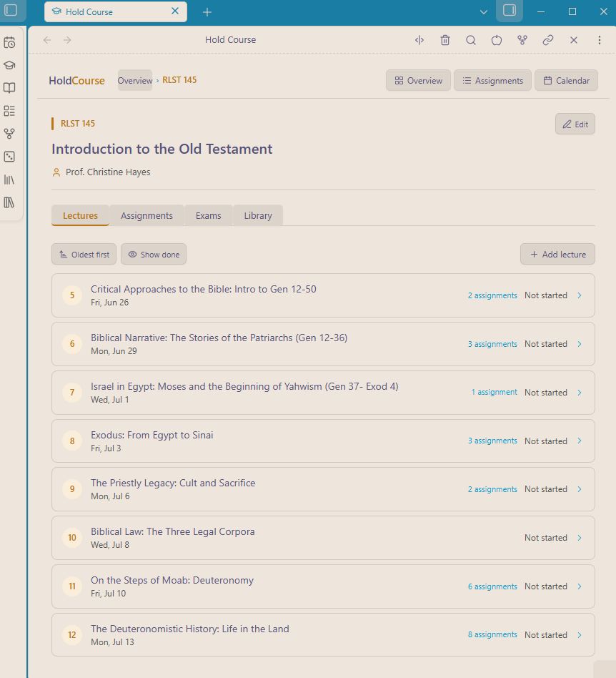
Task: Open the Assignments header button
Action: tap(492, 80)
